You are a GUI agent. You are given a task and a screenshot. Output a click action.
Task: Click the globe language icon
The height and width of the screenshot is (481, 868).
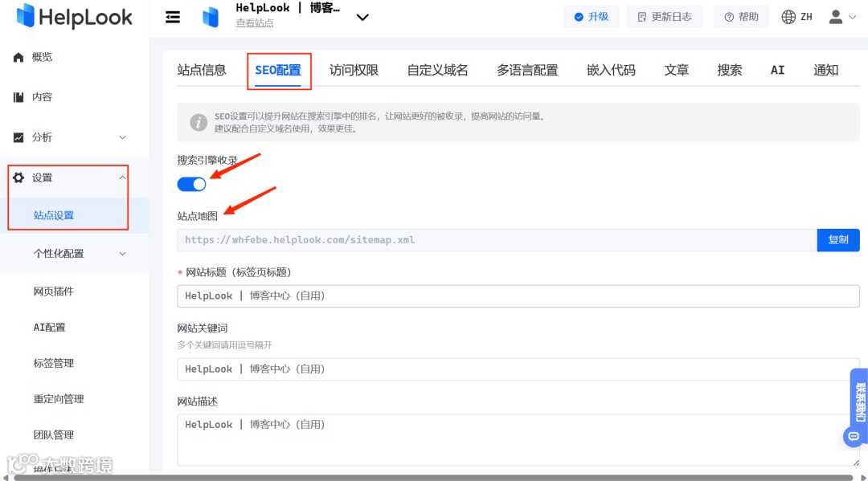coord(788,17)
